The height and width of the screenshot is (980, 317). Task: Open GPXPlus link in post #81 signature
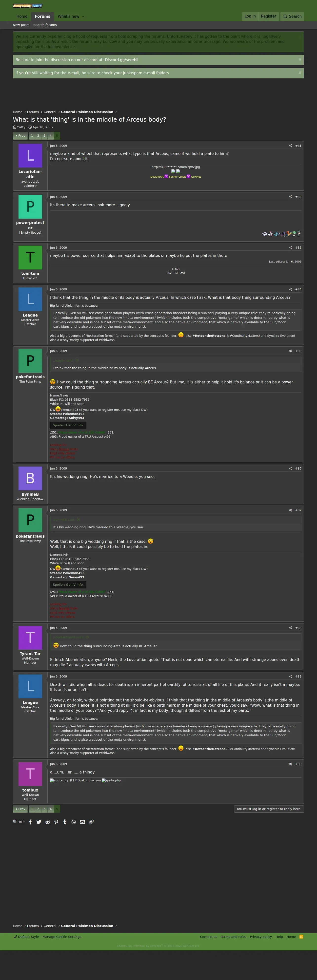click(x=196, y=176)
